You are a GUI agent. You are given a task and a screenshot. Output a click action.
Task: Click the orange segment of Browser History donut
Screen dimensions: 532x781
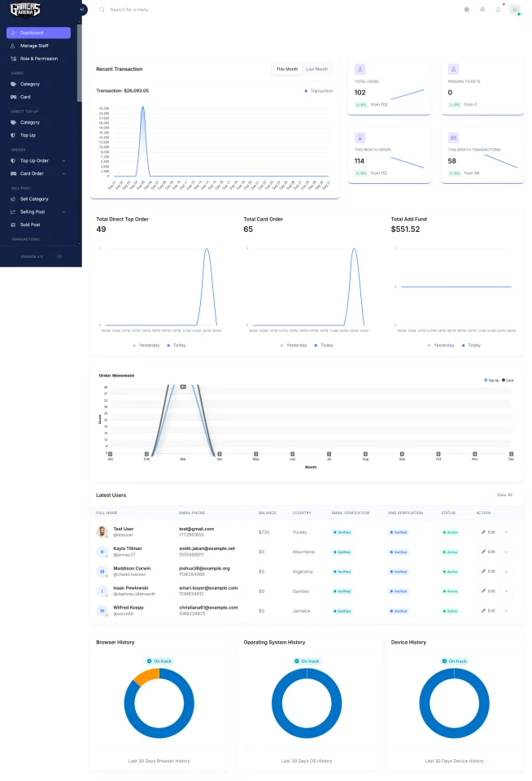pos(146,675)
